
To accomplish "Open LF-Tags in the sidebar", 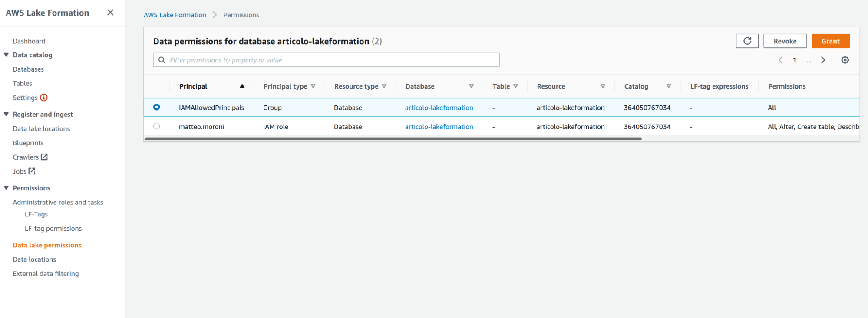I will [x=36, y=214].
